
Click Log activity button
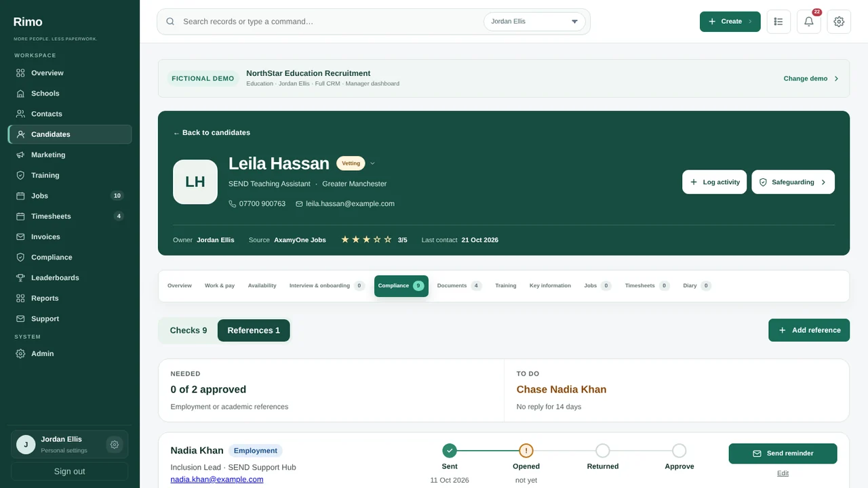pyautogui.click(x=714, y=182)
